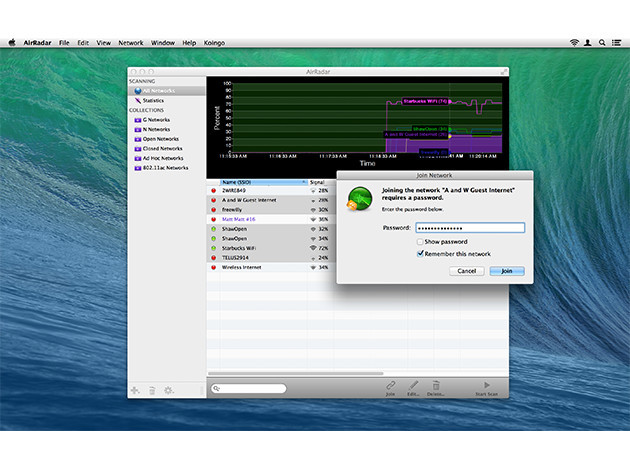Click the Join chain-link toolbar icon

[x=390, y=385]
